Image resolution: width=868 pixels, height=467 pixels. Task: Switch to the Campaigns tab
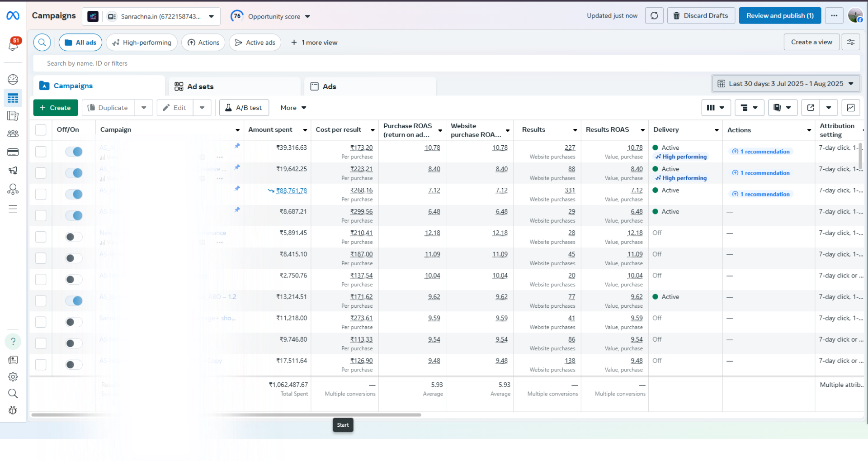click(99, 86)
